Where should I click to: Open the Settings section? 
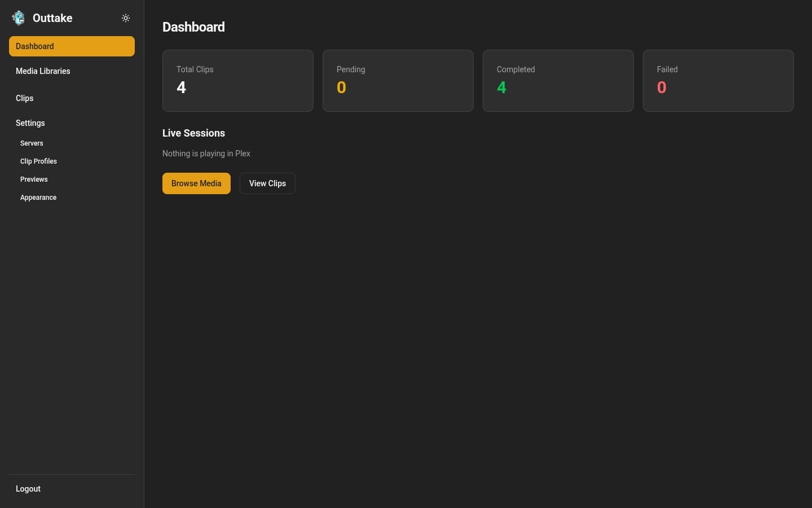(x=72, y=123)
